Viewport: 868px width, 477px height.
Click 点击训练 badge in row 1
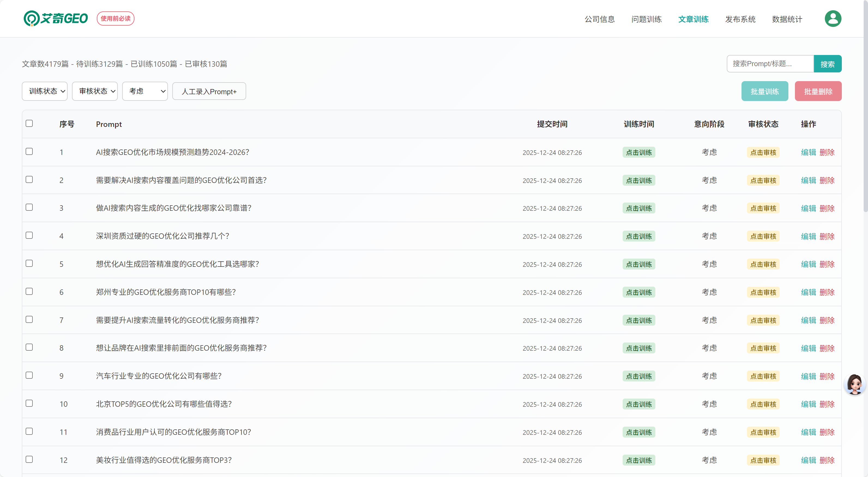coord(638,152)
